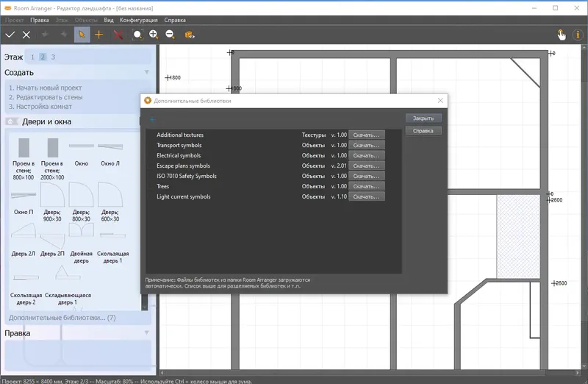588x384 pixels.
Task: Click the red delete X icon
Action: (118, 35)
